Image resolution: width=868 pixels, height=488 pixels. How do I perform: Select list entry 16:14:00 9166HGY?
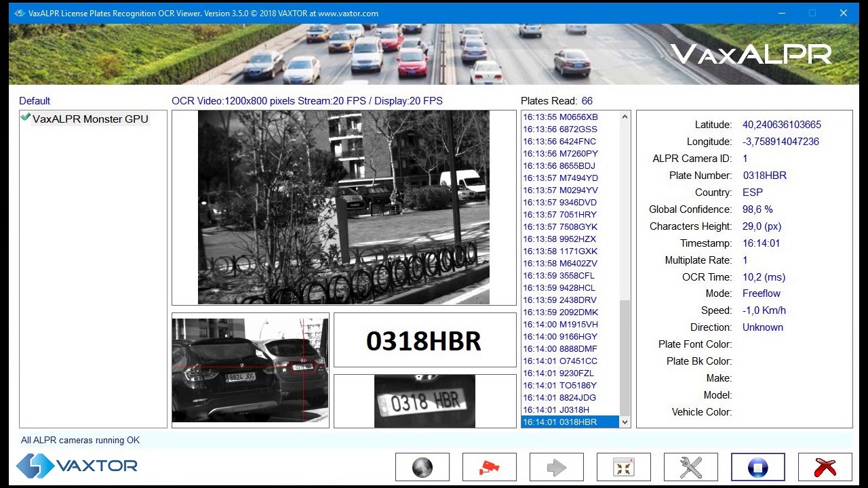[570, 336]
